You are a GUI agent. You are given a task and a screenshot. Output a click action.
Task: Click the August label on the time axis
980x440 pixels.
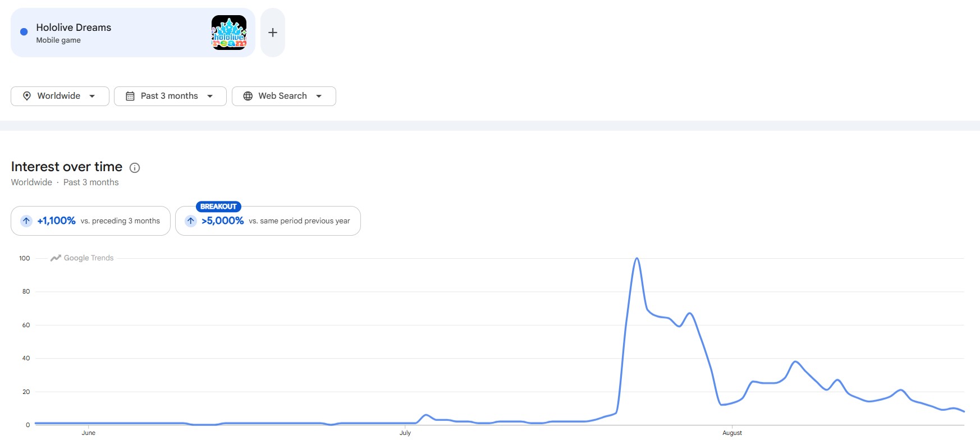click(732, 433)
